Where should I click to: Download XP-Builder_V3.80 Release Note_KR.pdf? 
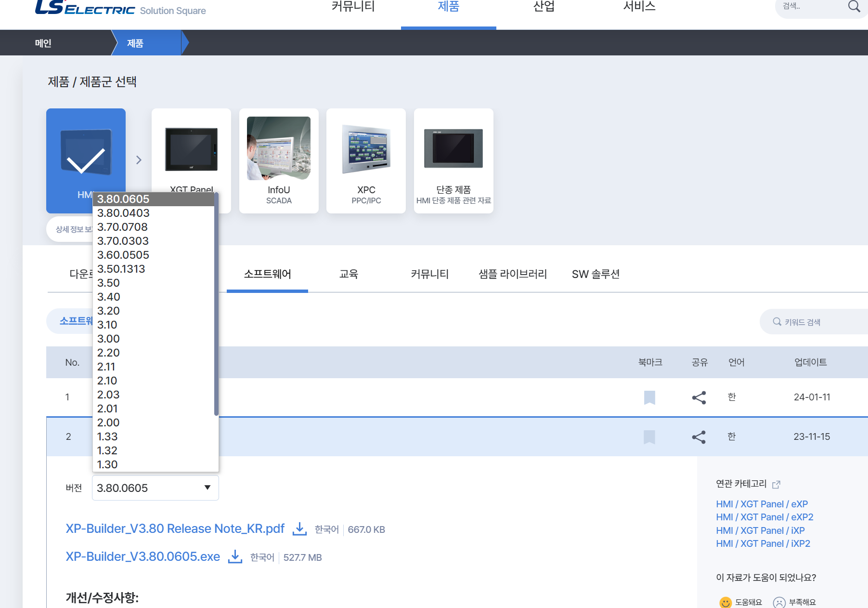click(175, 529)
